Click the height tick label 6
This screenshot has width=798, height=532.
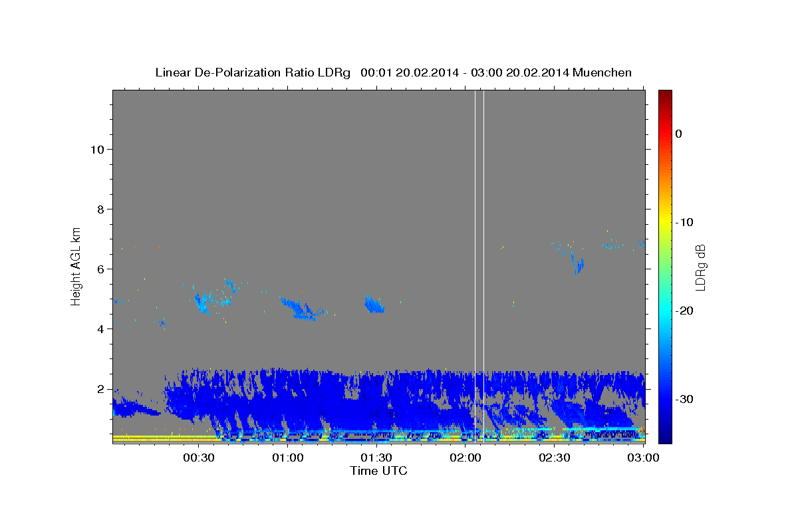100,269
